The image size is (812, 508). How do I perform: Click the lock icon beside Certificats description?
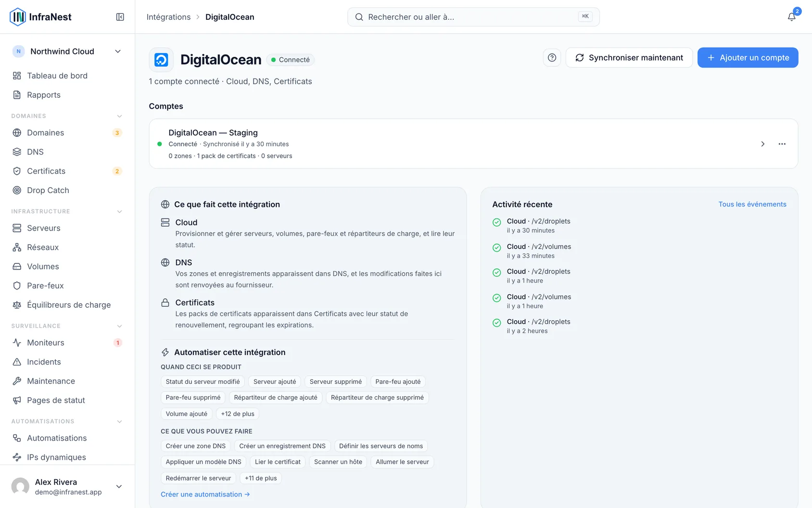click(165, 302)
